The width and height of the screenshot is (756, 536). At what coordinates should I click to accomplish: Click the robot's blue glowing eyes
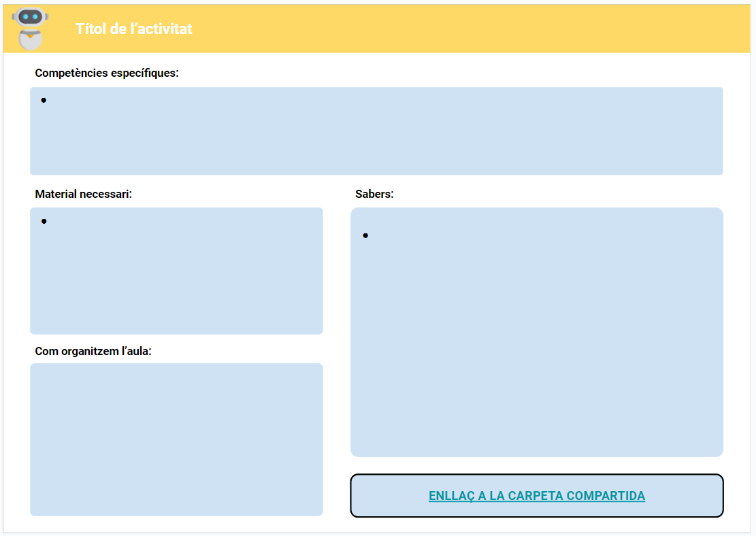[x=31, y=16]
